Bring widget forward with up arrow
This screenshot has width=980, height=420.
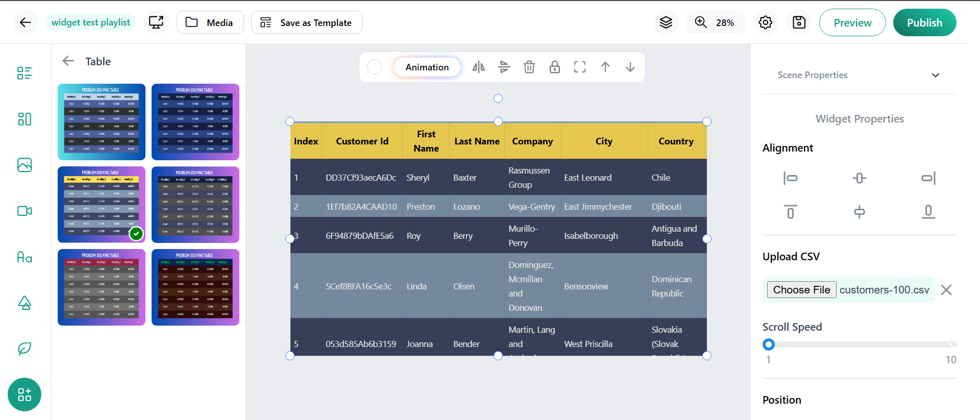tap(605, 67)
